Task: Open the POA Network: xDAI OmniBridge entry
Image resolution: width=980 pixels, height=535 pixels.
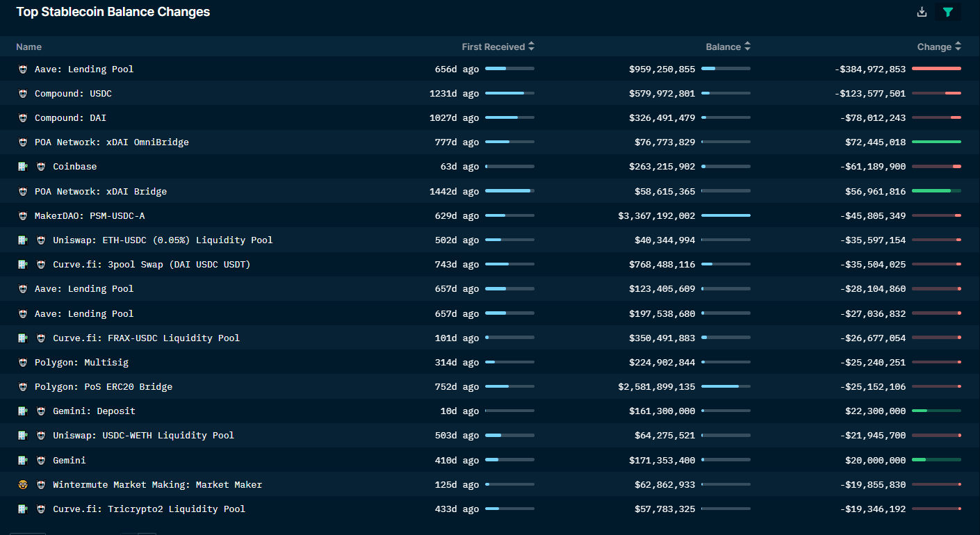Action: point(112,142)
